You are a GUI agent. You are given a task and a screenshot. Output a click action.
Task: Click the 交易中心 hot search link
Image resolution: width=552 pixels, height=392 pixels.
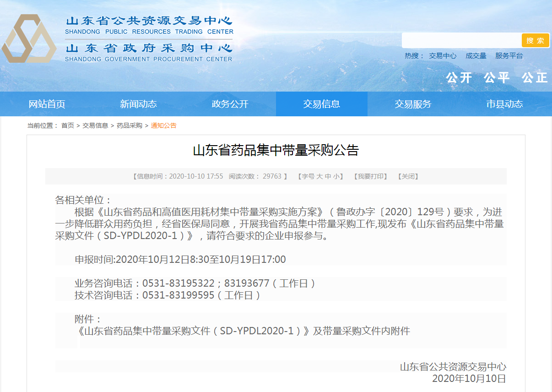click(443, 56)
